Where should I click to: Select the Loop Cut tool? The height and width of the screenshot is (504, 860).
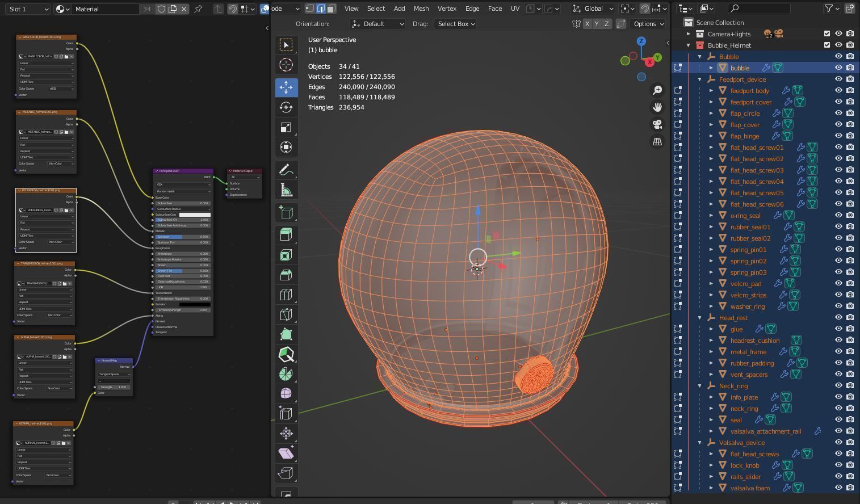pos(286,295)
